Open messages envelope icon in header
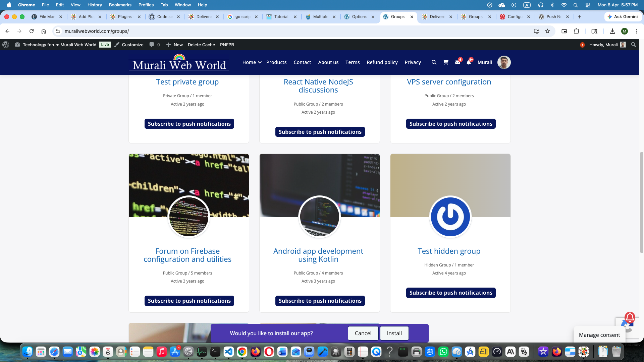644x362 pixels. click(458, 62)
